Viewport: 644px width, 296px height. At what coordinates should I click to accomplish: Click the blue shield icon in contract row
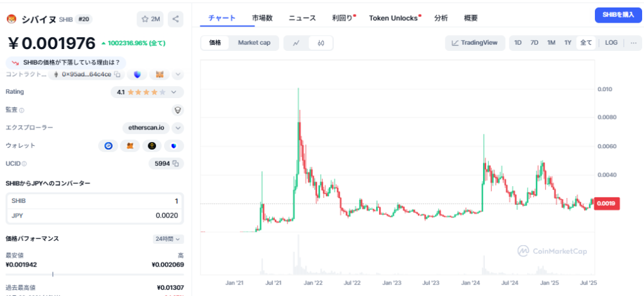(137, 74)
